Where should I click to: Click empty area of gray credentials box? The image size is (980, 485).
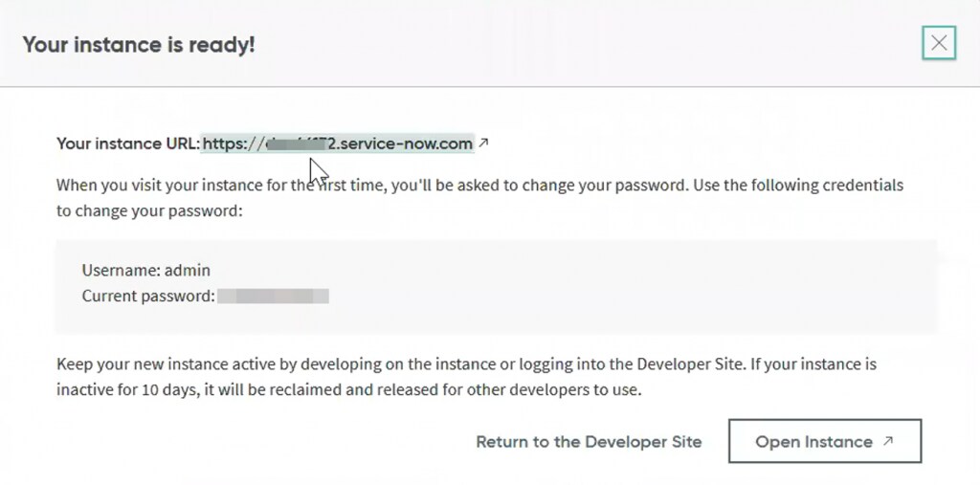[x=622, y=287]
